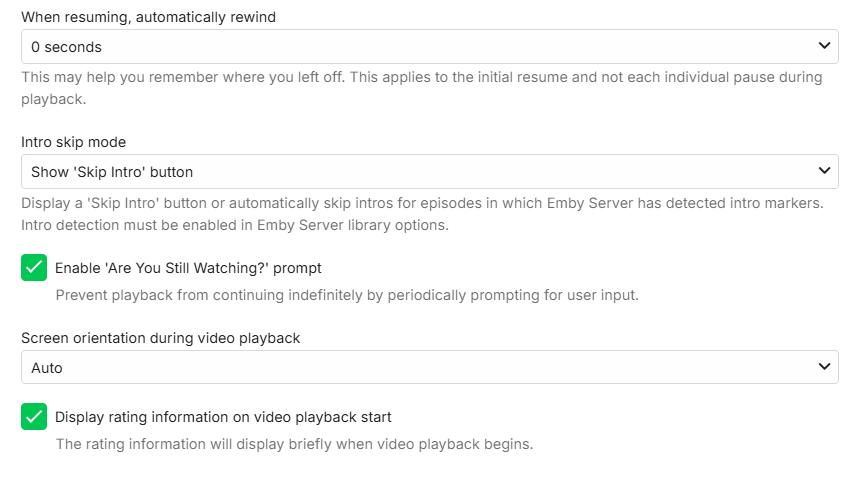Click the '0 seconds' selected value text
This screenshot has height=497, width=856.
tap(67, 46)
